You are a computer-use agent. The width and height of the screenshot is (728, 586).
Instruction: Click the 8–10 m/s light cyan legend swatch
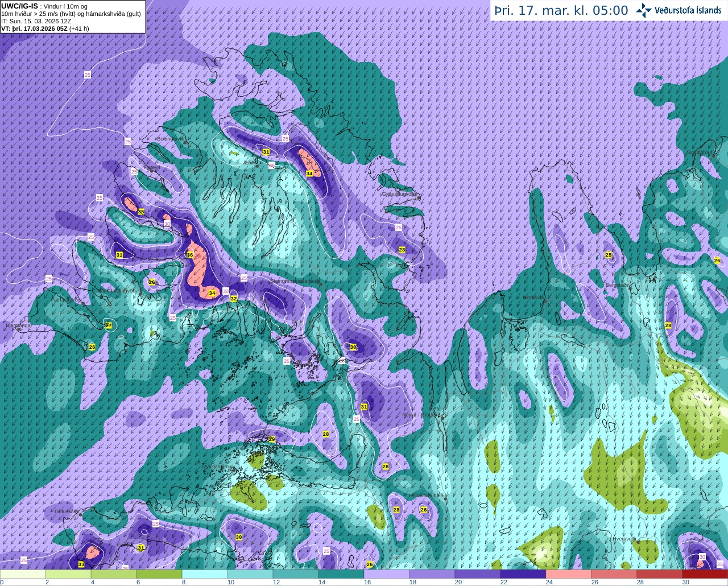click(x=205, y=574)
